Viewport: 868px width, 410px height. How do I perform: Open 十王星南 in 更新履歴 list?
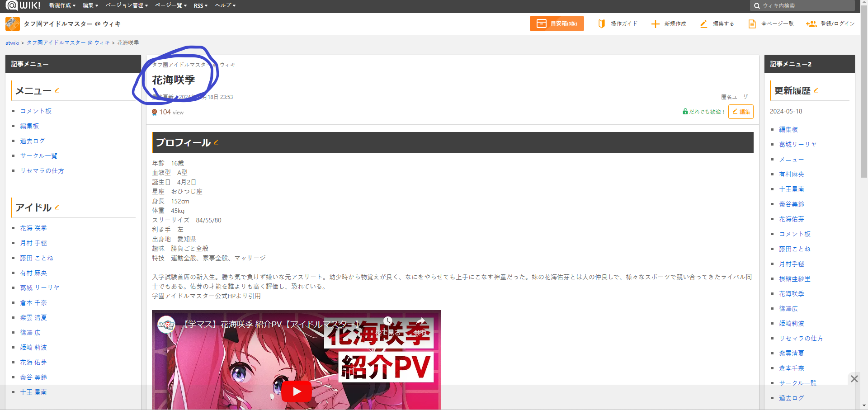[x=792, y=189]
